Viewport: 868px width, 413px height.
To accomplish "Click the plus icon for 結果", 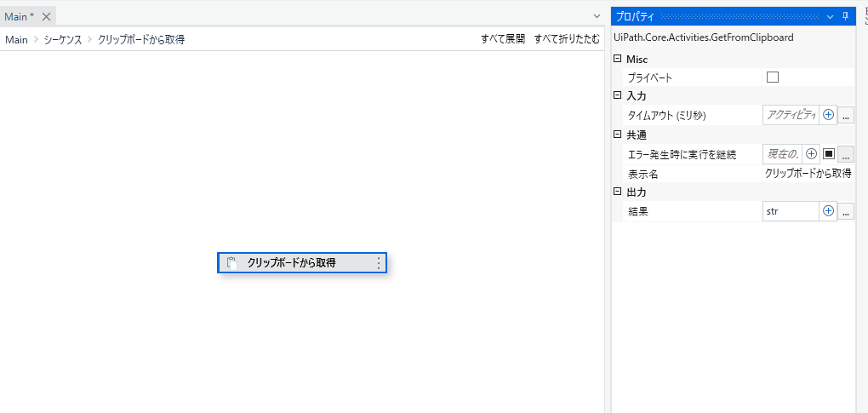I will 828,211.
